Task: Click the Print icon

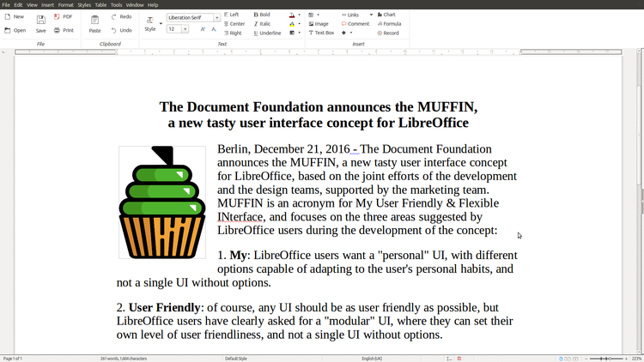Action: [63, 30]
